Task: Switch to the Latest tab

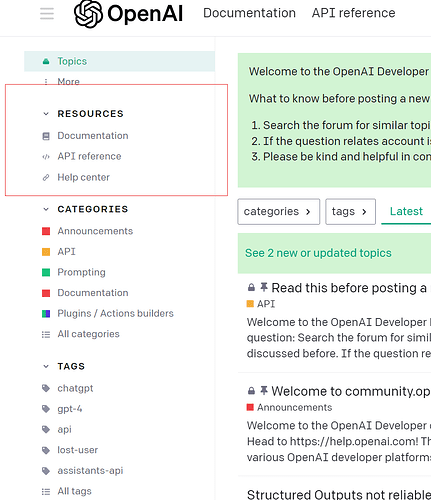Action: coord(406,211)
